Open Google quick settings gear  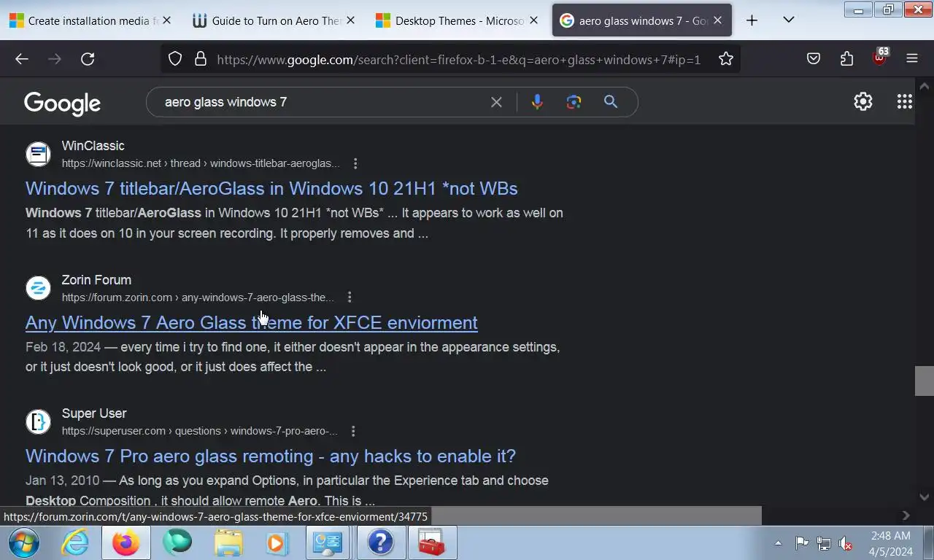click(863, 101)
